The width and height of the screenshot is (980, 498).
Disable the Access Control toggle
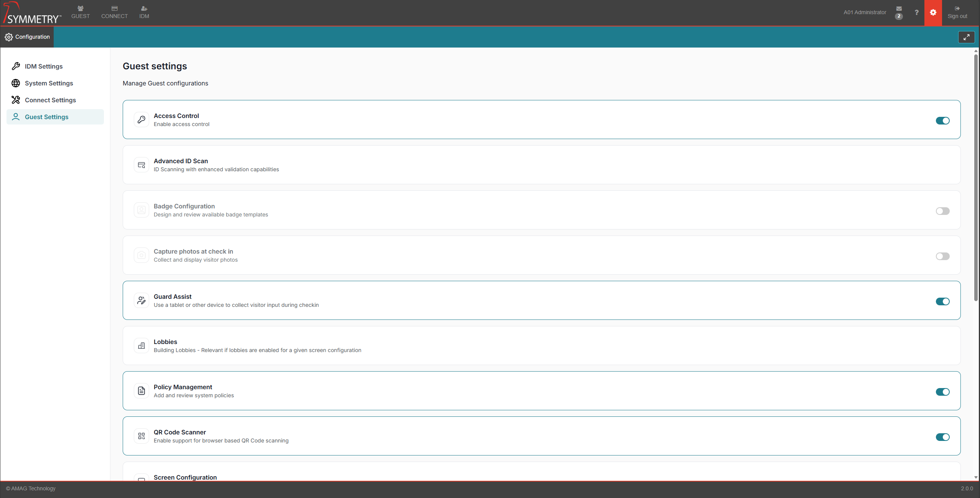coord(942,121)
